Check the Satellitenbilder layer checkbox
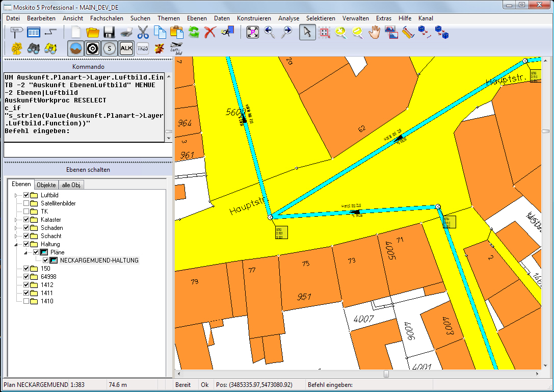The height and width of the screenshot is (392, 554). 26,203
